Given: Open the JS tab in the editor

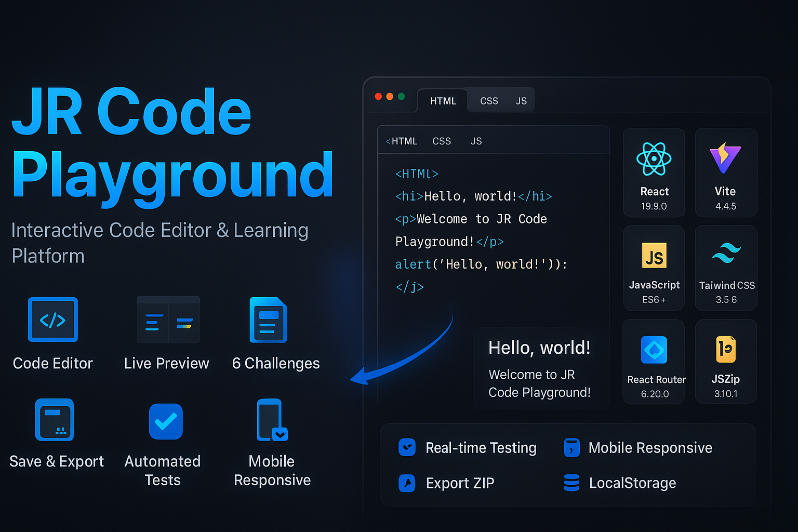Looking at the screenshot, I should point(521,100).
